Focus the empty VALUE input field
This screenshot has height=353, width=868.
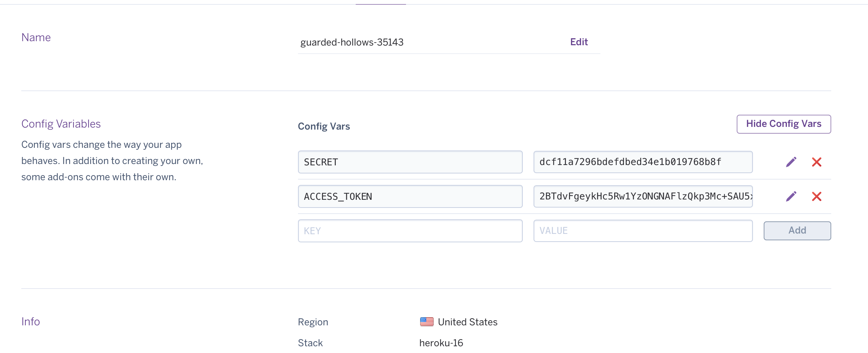click(x=643, y=231)
